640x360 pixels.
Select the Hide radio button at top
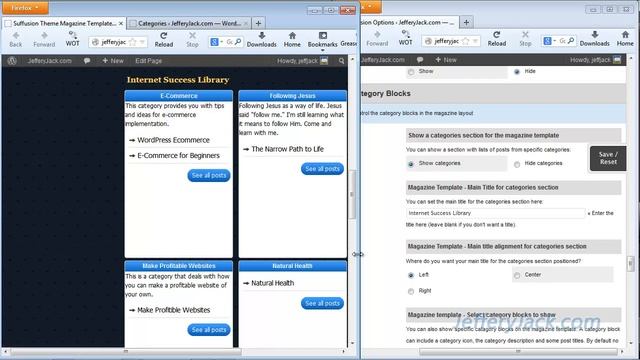(517, 72)
